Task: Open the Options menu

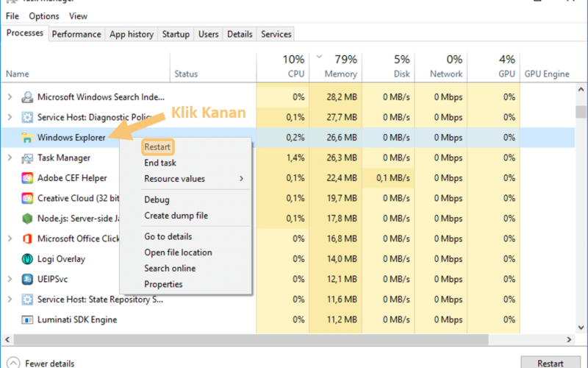Action: point(44,16)
